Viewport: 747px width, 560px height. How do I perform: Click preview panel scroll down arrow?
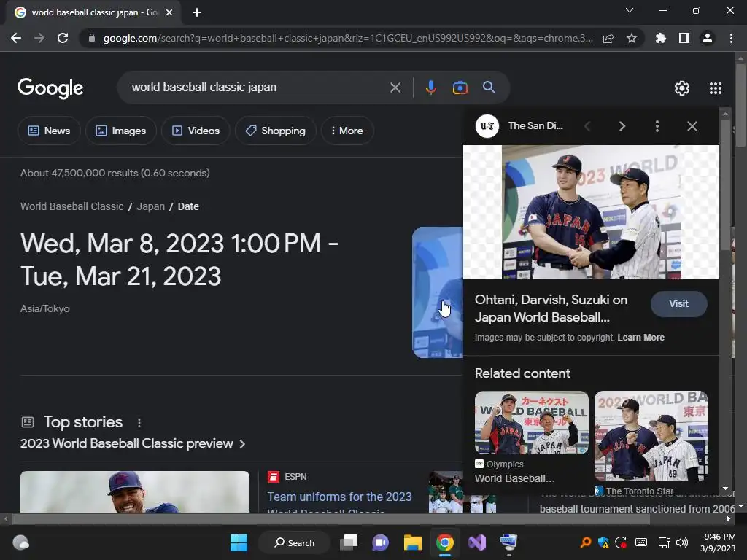tap(725, 488)
